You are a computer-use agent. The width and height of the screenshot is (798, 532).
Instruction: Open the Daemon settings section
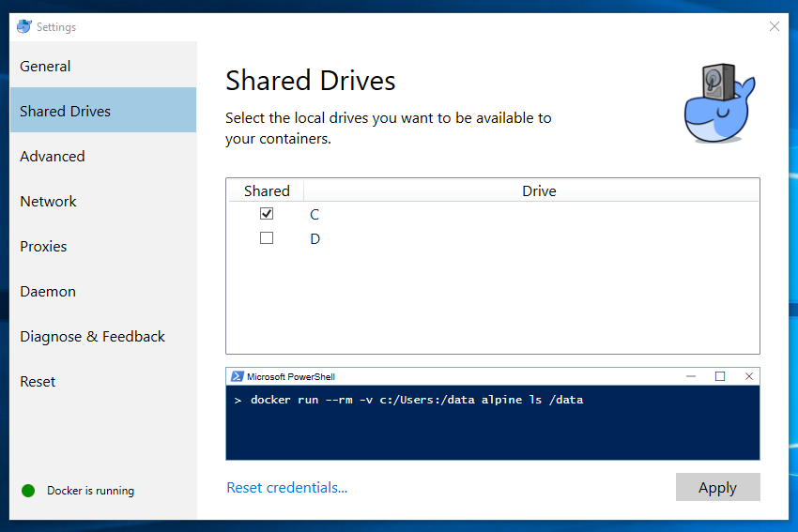coord(103,292)
